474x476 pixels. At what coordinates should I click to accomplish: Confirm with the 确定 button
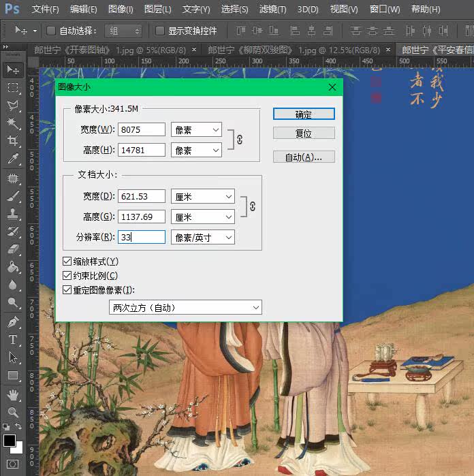point(304,114)
